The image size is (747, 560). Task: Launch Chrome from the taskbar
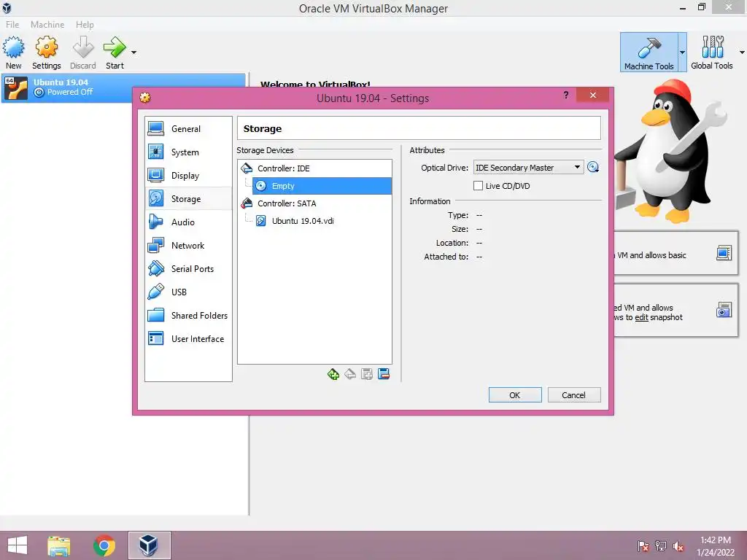pyautogui.click(x=104, y=545)
